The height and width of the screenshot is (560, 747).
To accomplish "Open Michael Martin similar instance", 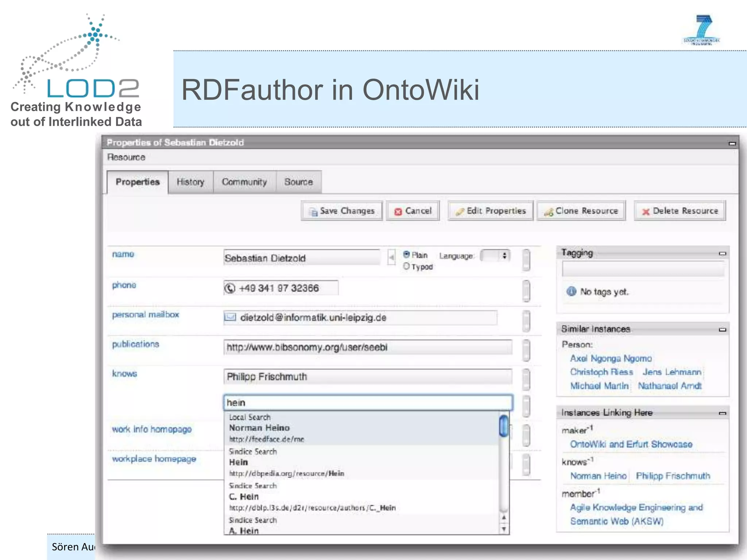I will [599, 386].
